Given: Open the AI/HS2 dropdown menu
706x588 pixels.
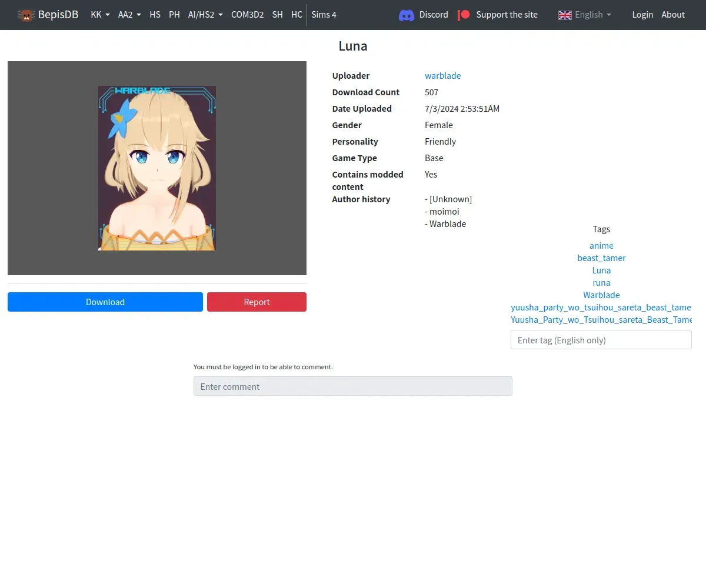Looking at the screenshot, I should tap(205, 15).
